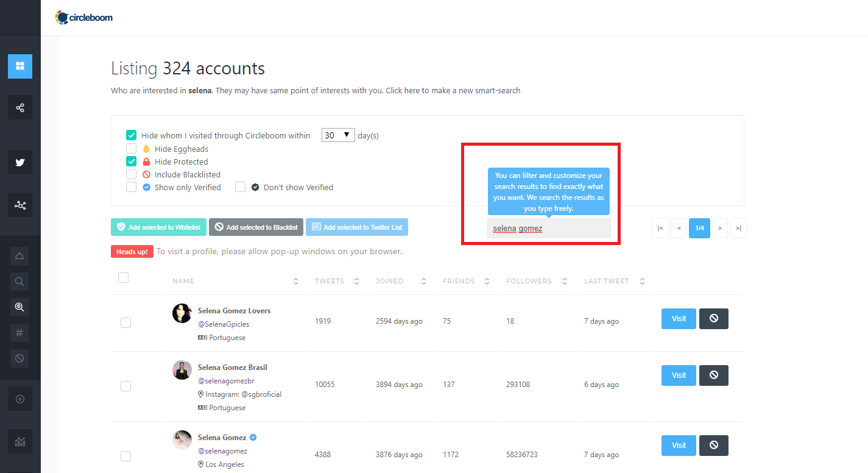868x473 pixels.
Task: Click the share nodes icon in sidebar
Action: [x=20, y=107]
